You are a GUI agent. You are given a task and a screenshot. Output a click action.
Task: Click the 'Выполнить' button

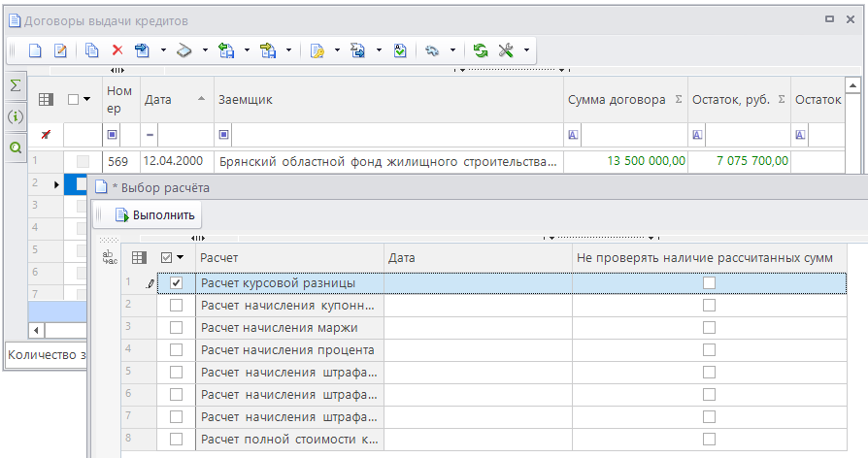[x=154, y=214]
